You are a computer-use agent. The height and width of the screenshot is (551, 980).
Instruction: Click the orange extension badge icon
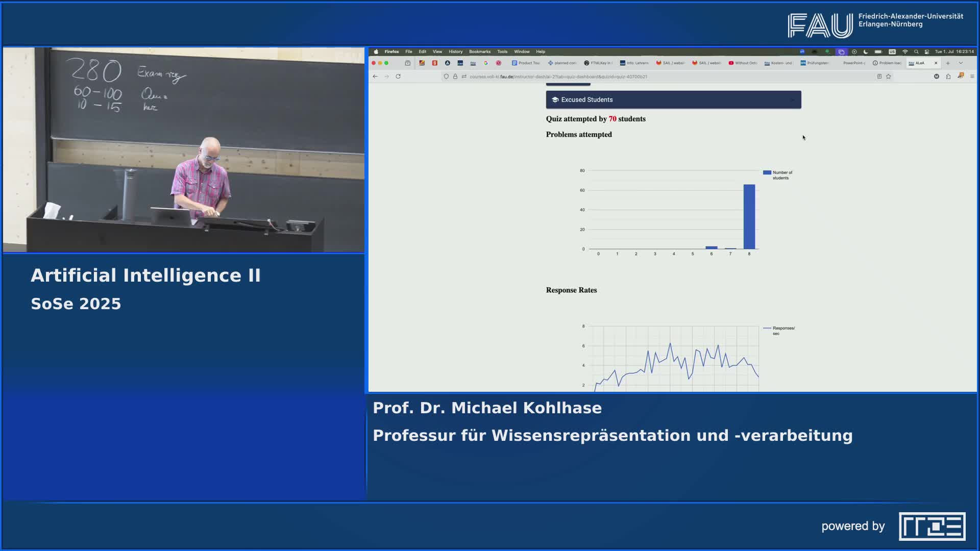(x=961, y=76)
